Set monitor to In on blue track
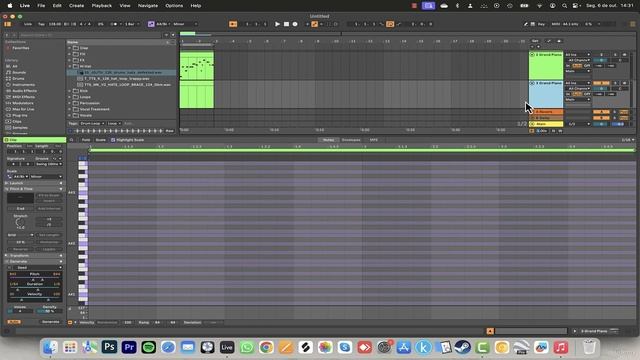Image resolution: width=640 pixels, height=360 pixels. (x=568, y=94)
